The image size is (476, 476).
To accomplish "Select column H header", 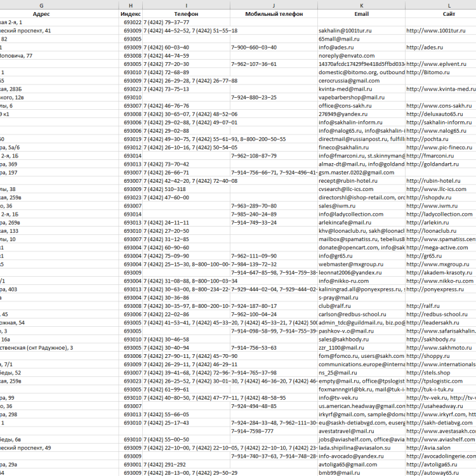I will point(131,6).
